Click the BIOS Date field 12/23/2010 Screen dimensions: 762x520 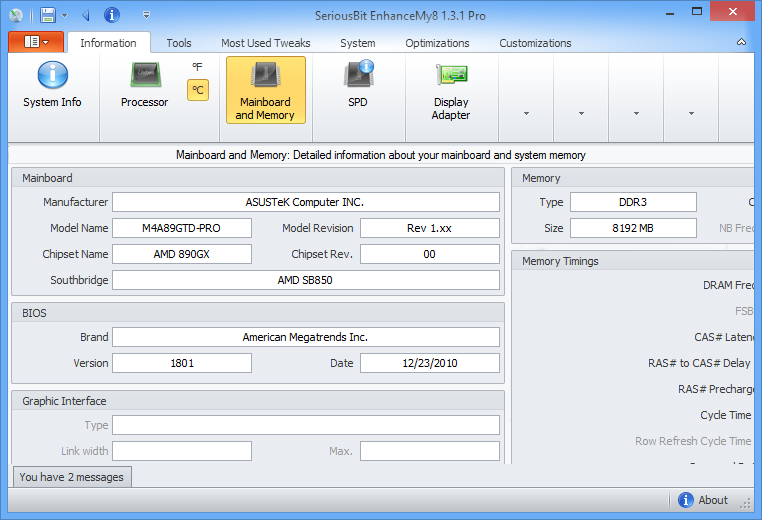pyautogui.click(x=430, y=363)
